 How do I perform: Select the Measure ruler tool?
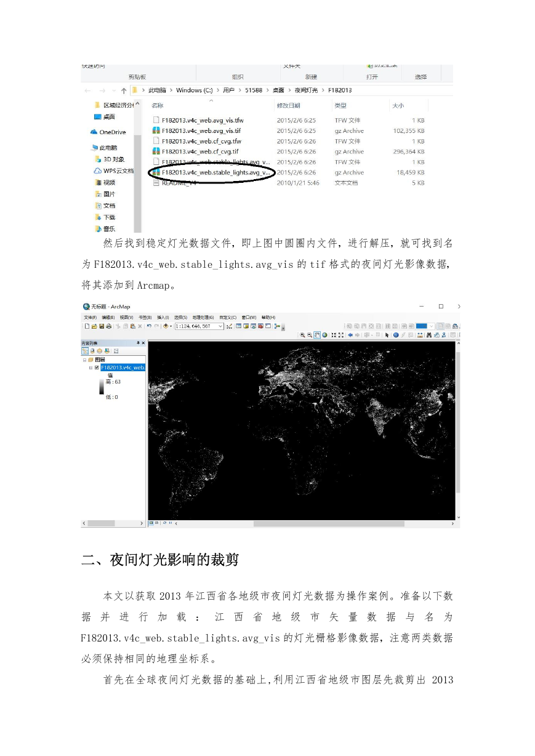(x=419, y=335)
